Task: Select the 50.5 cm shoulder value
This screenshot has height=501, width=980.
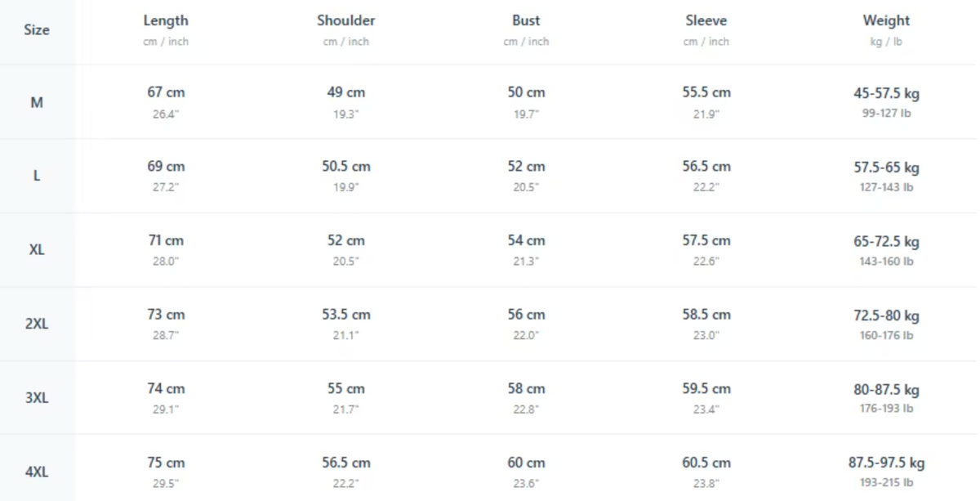Action: pos(346,167)
